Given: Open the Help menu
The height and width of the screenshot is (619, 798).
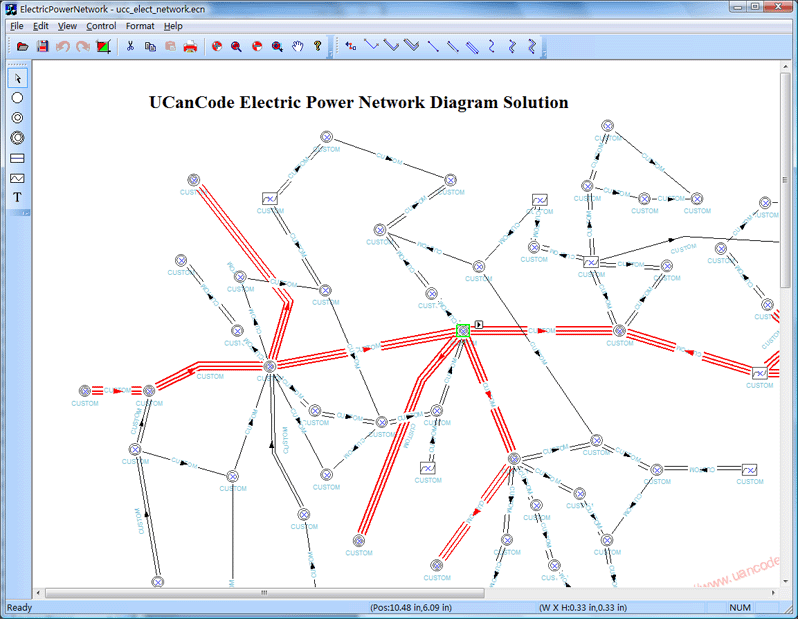Looking at the screenshot, I should pyautogui.click(x=173, y=26).
